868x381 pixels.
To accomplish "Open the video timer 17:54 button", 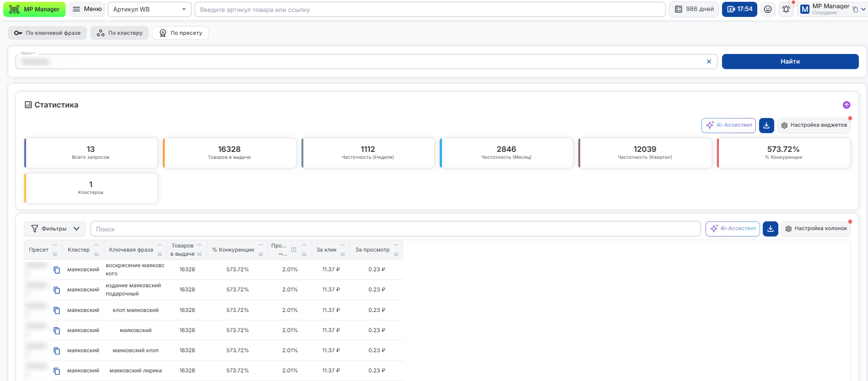I will (739, 9).
